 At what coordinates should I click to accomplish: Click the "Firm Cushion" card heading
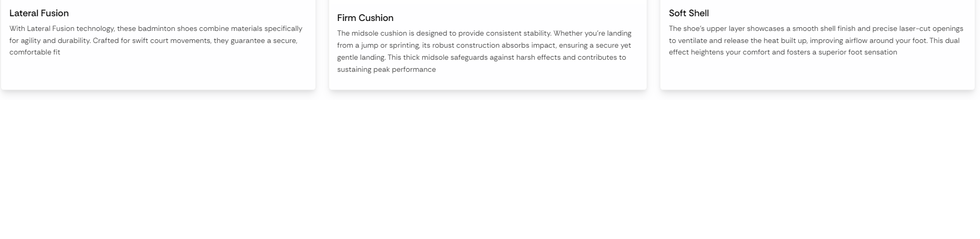(x=365, y=18)
